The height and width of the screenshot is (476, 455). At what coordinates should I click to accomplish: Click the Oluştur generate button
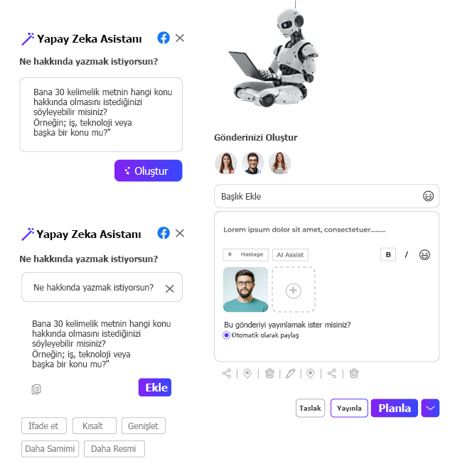click(x=148, y=171)
